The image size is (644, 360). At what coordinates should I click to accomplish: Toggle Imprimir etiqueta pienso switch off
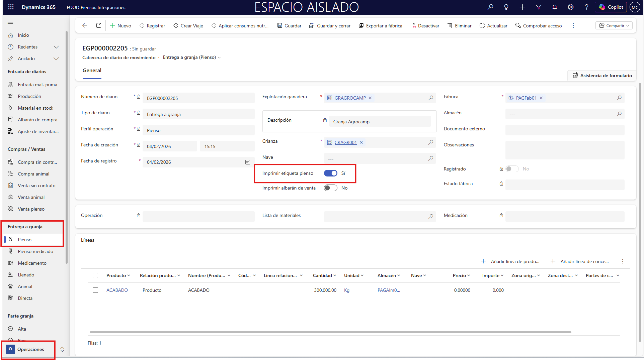pos(330,173)
